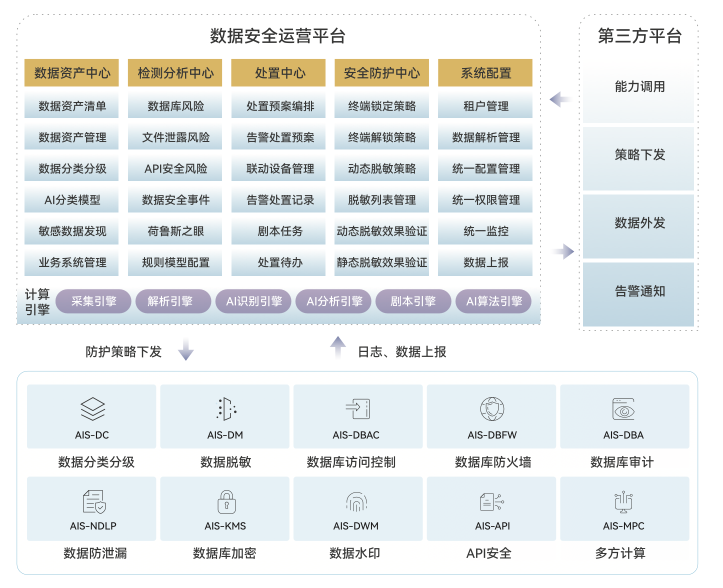723x588 pixels.
Task: Open the 荷鲁斯之眼 module
Action: pos(175,231)
